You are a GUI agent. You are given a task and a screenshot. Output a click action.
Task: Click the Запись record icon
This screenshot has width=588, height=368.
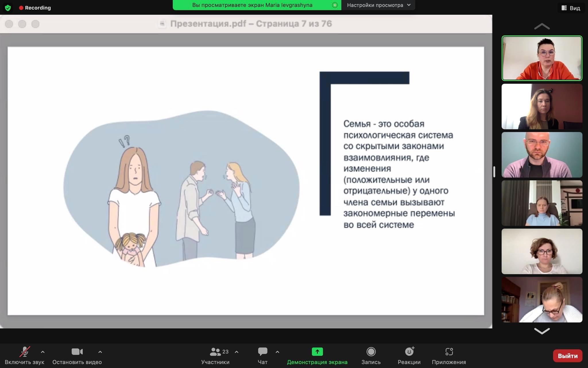pos(371,352)
